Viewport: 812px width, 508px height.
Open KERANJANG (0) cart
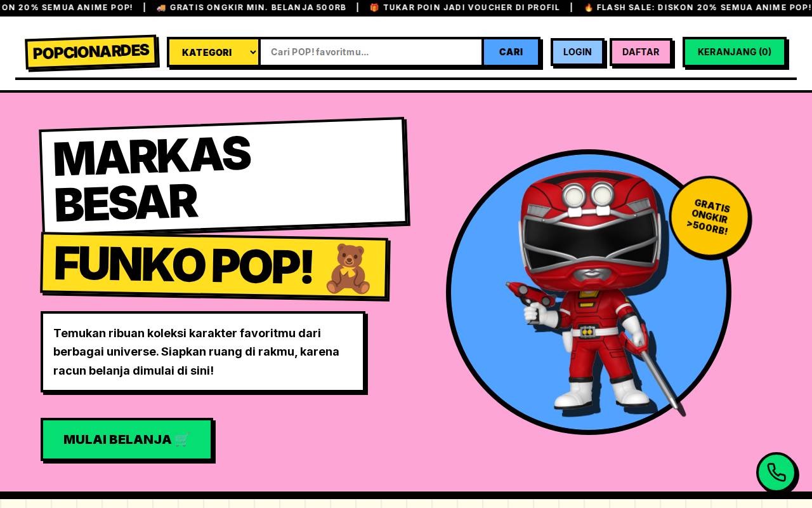(x=735, y=52)
